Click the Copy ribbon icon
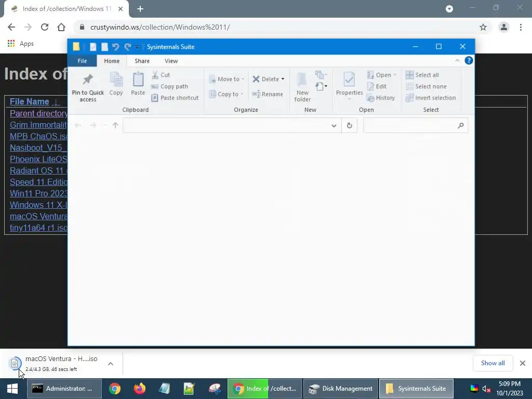This screenshot has height=399, width=532. pyautogui.click(x=116, y=84)
